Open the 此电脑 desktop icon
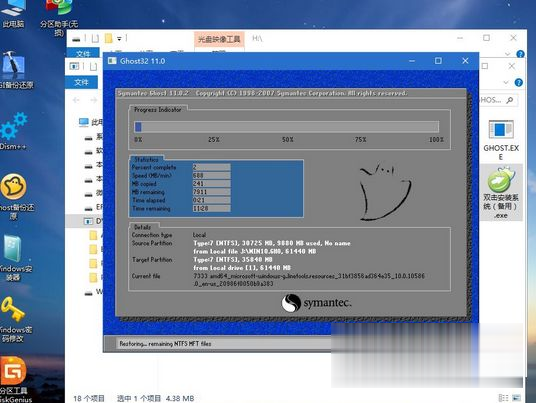Screen dimensions: 536x403 [x=14, y=14]
